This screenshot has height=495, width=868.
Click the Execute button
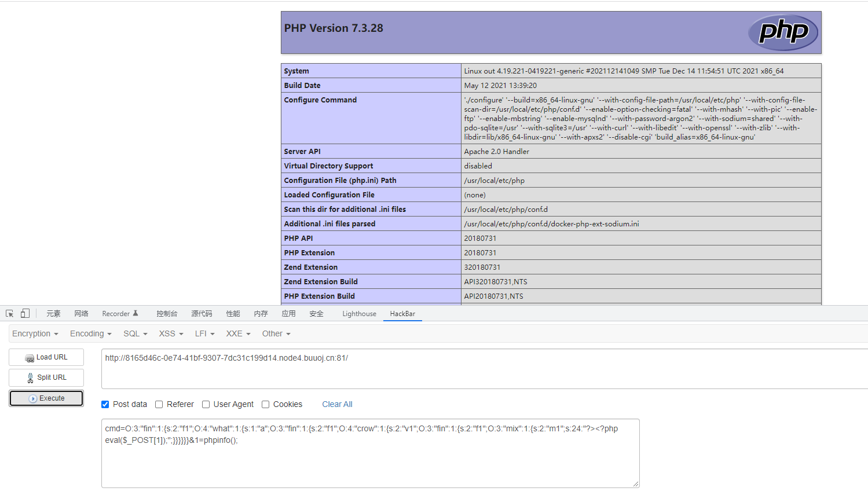pos(46,398)
